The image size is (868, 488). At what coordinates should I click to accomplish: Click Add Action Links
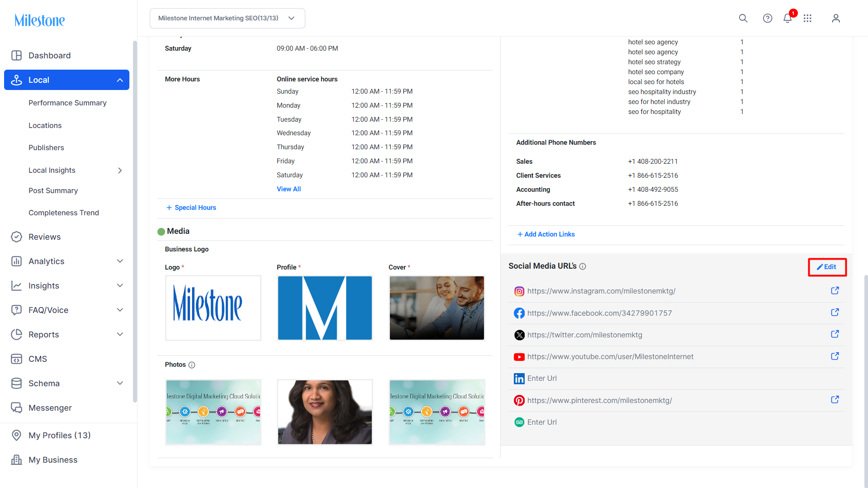point(546,234)
